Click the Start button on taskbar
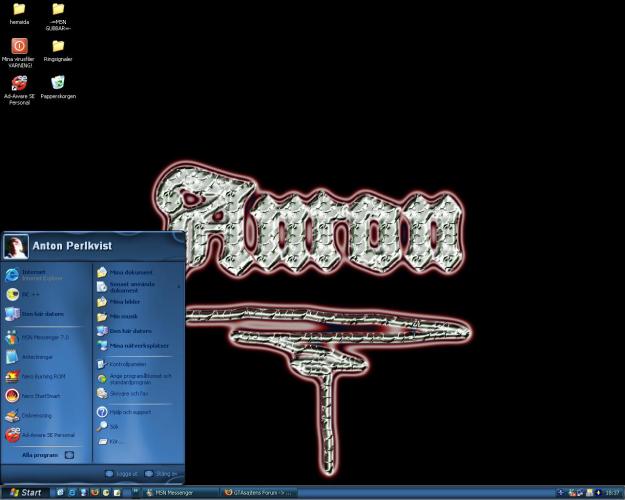The height and width of the screenshot is (500, 625). (24, 492)
